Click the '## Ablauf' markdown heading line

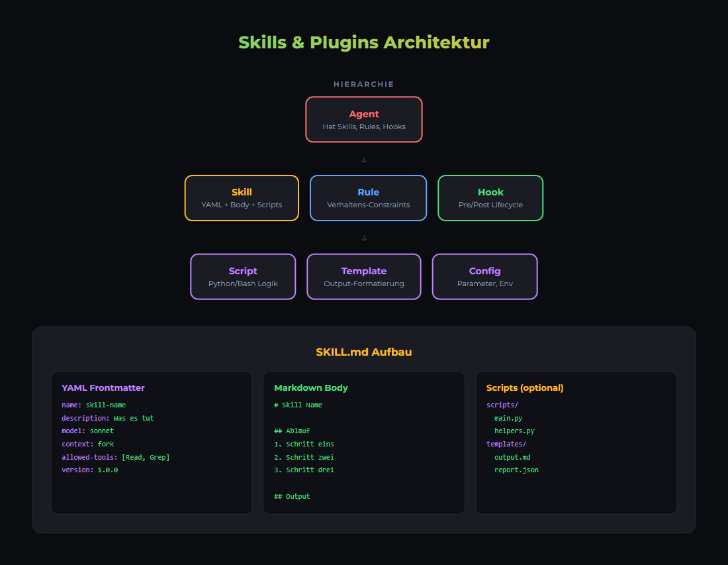292,431
